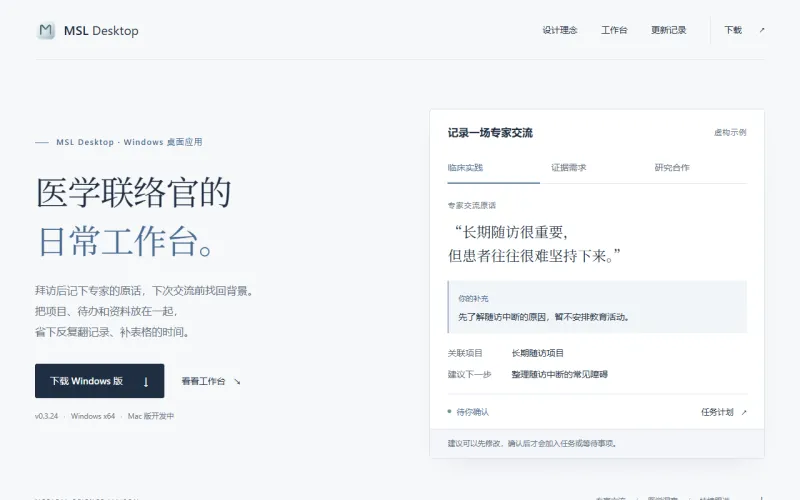Click the 下载 link in the top navigation
This screenshot has width=800, height=500.
(744, 30)
